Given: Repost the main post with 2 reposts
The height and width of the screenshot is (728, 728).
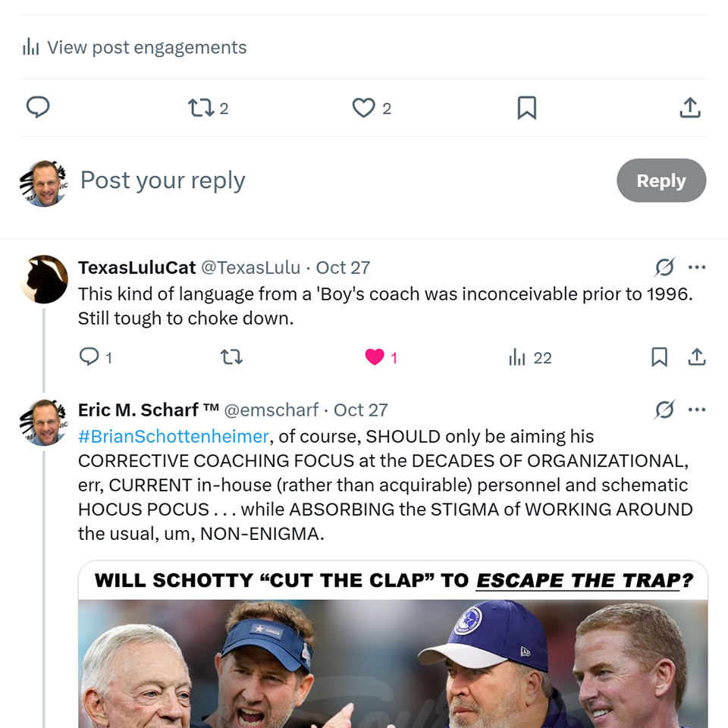Looking at the screenshot, I should click(201, 108).
